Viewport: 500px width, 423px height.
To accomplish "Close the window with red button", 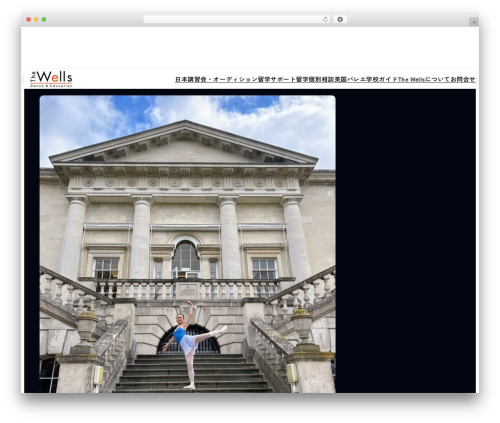I will coord(29,19).
